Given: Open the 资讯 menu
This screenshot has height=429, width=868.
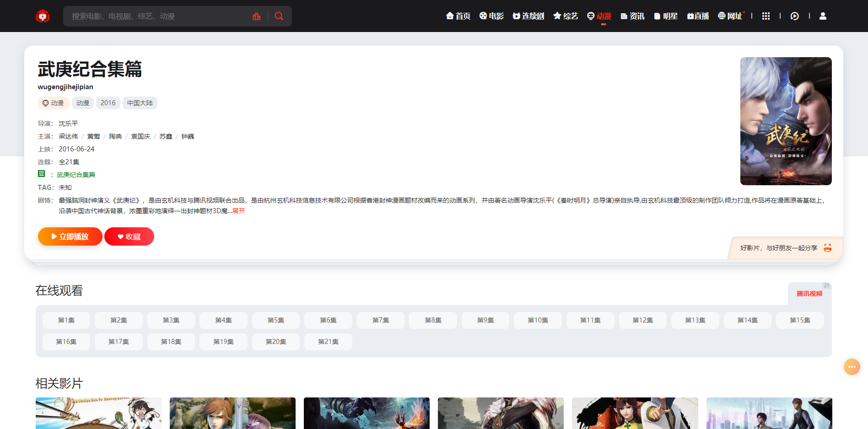Looking at the screenshot, I should [632, 16].
